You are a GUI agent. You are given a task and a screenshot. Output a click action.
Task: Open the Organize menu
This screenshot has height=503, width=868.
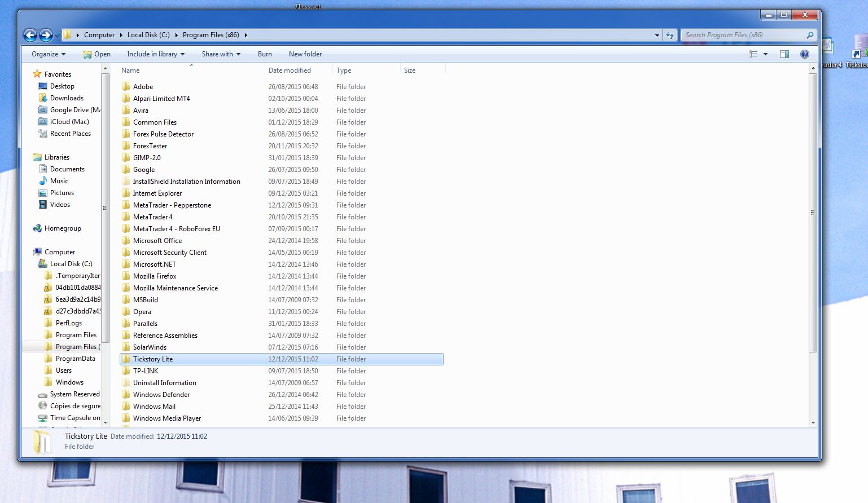point(49,54)
